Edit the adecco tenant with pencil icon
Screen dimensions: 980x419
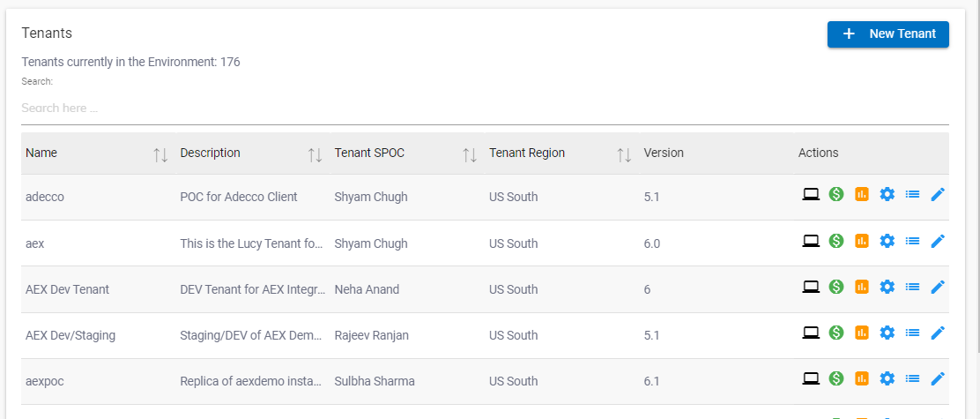tap(938, 194)
